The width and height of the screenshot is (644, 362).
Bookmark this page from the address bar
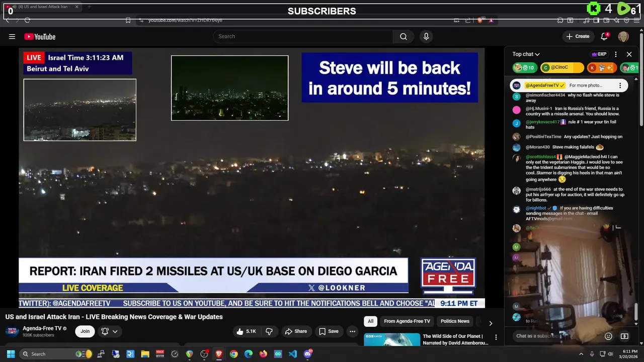(128, 20)
